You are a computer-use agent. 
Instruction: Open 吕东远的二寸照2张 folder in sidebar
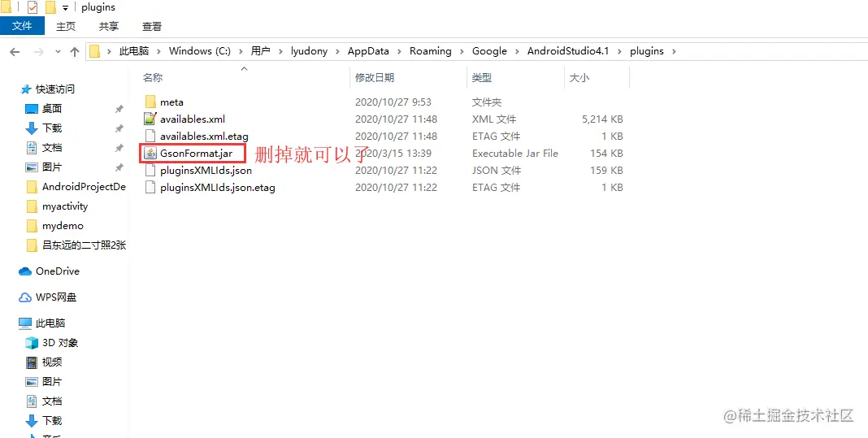85,245
